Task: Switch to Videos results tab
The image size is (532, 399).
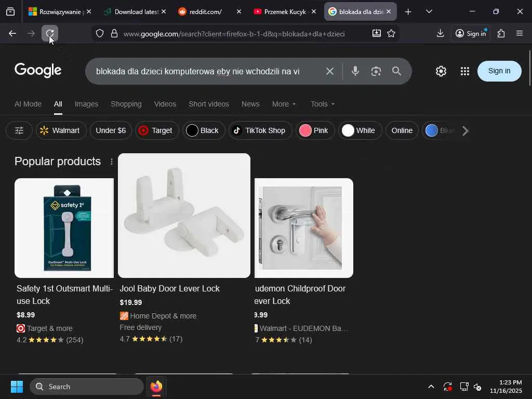Action: pos(165,104)
